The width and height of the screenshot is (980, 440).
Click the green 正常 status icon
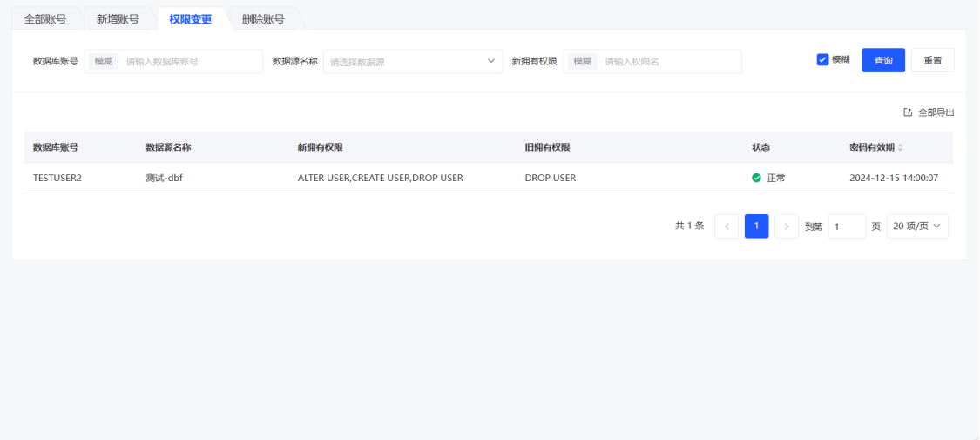(x=756, y=178)
